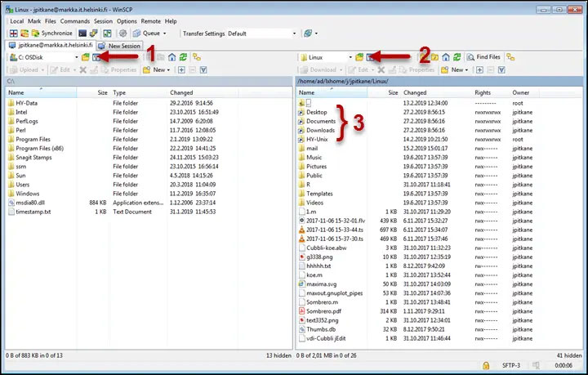Expand the C: OSDisk drive dropdown
The width and height of the screenshot is (588, 375).
click(x=77, y=57)
